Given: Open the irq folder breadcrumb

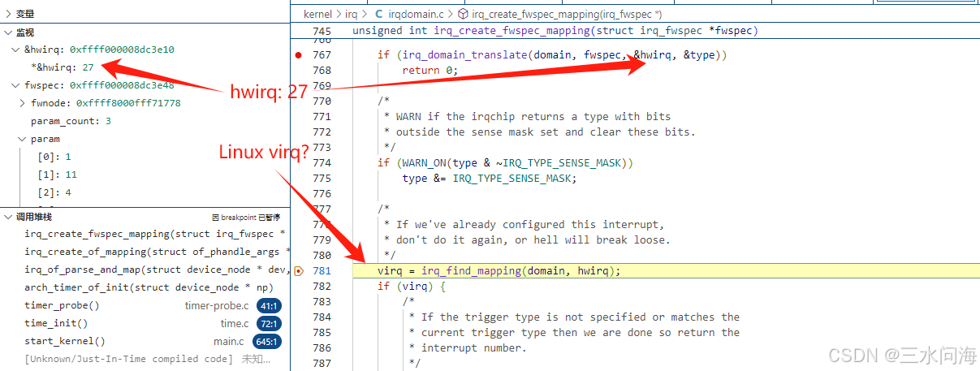Looking at the screenshot, I should tap(351, 14).
